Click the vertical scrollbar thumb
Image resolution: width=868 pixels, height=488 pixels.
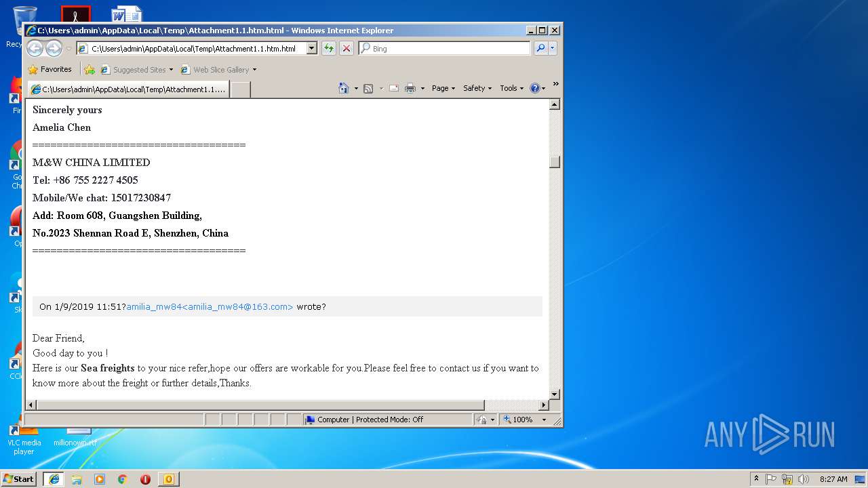[555, 162]
